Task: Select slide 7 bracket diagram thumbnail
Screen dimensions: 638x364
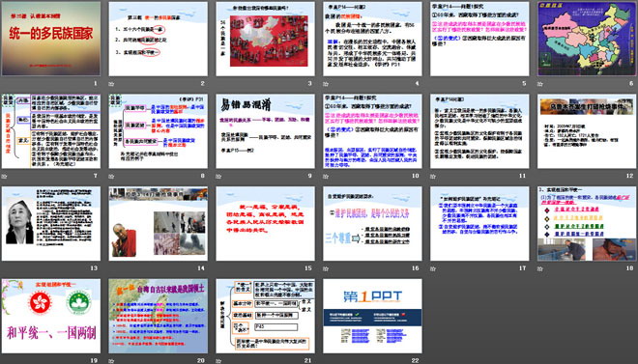Action: [51, 131]
